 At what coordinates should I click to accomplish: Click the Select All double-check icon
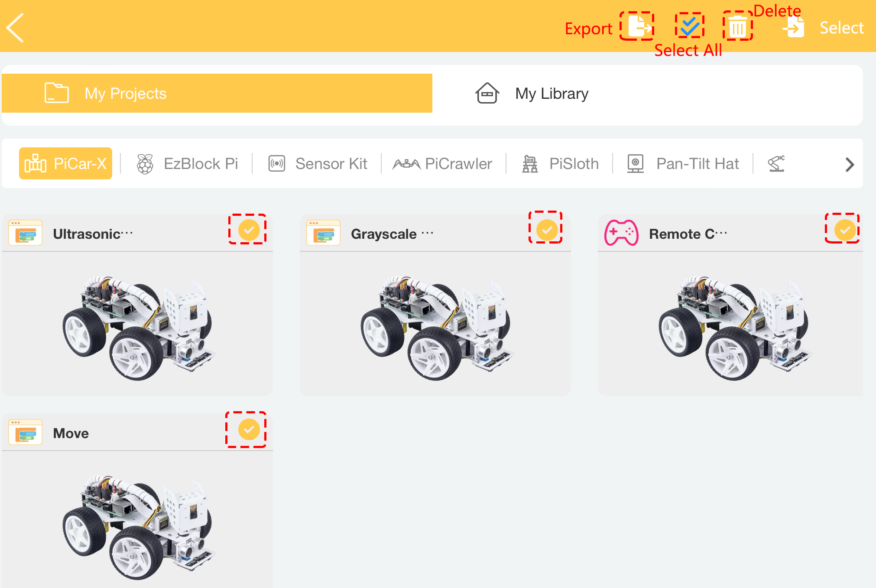coord(689,26)
